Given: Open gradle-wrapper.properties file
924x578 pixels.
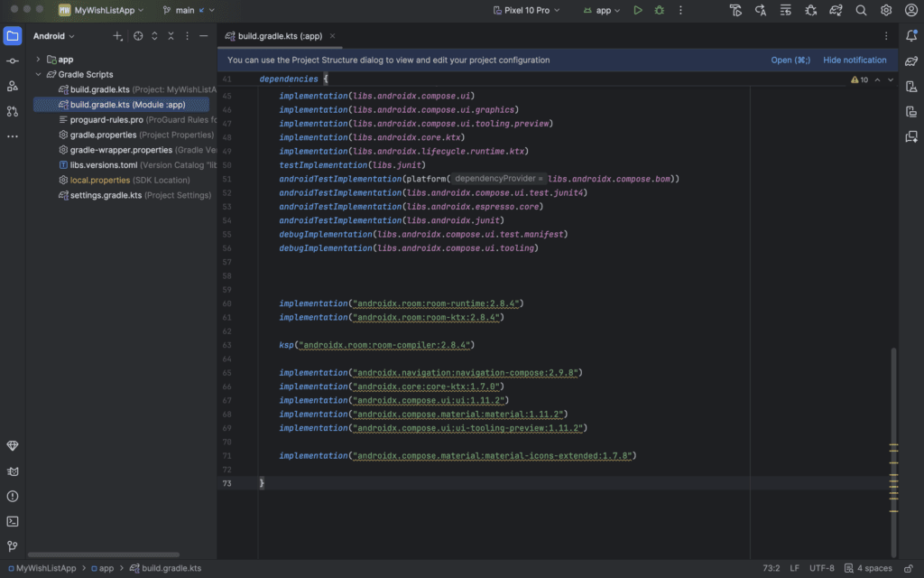Looking at the screenshot, I should (x=137, y=150).
